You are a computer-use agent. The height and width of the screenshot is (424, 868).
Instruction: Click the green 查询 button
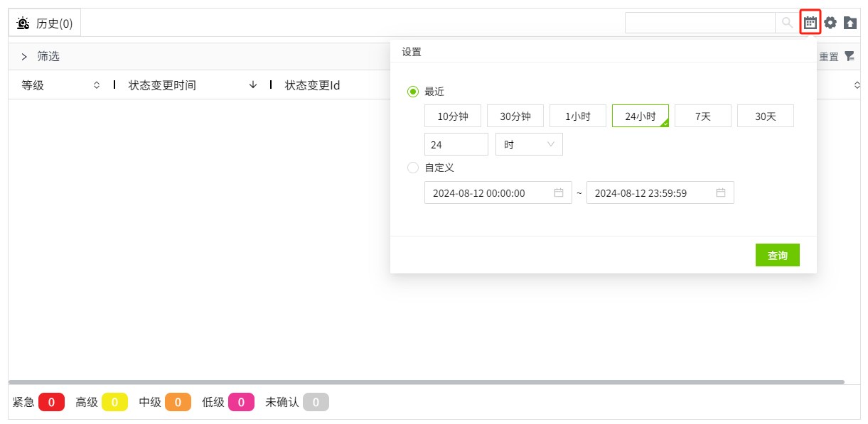(777, 255)
